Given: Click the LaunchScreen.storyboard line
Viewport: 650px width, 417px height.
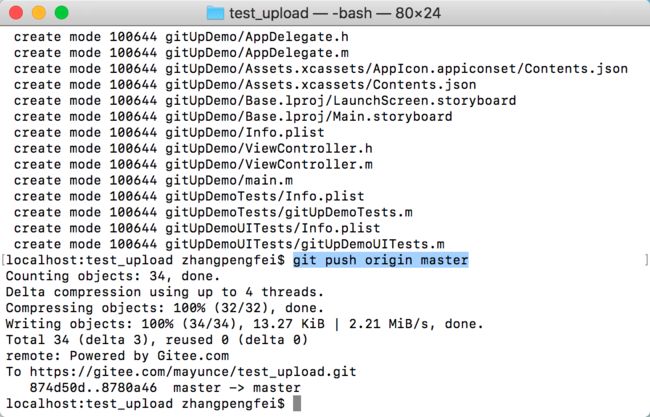Looking at the screenshot, I should pyautogui.click(x=265, y=101).
